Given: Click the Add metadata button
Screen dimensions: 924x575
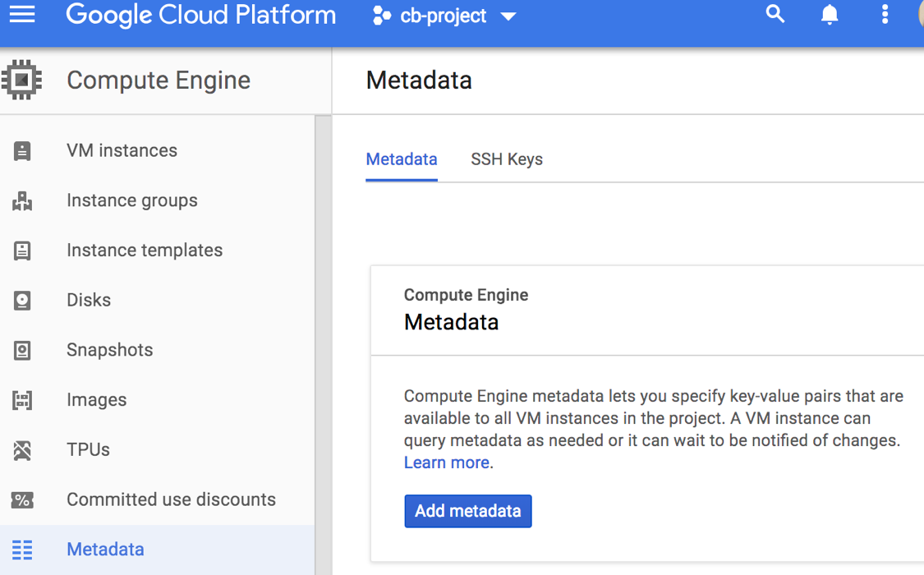Looking at the screenshot, I should (x=468, y=511).
